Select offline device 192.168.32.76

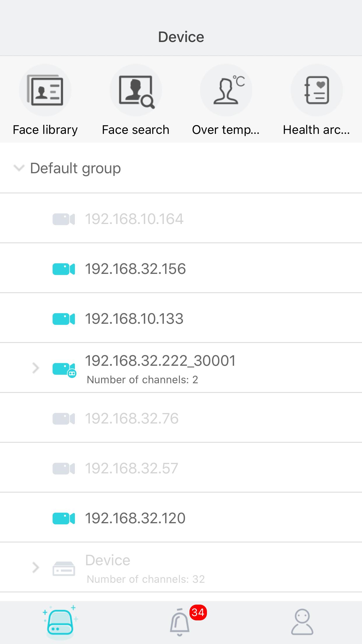[181, 418]
